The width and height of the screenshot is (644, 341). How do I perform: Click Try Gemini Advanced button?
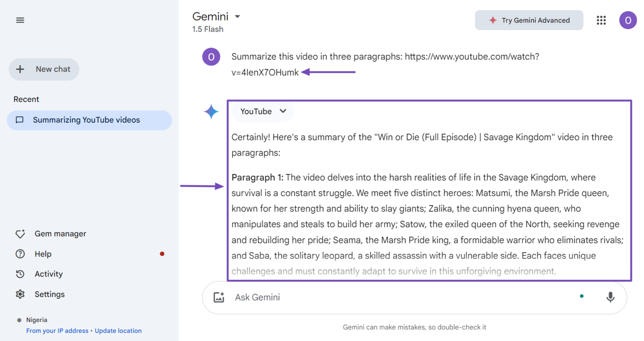[529, 20]
